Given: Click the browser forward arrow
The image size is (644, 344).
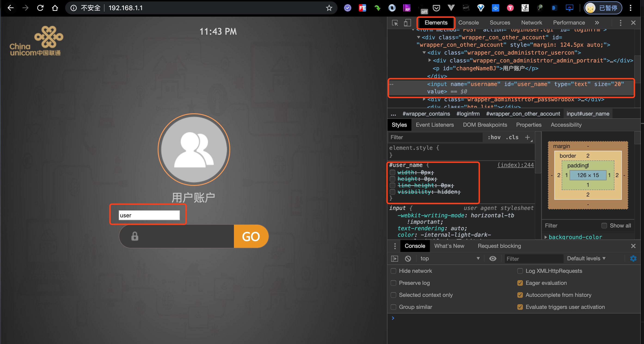Looking at the screenshot, I should coord(25,8).
